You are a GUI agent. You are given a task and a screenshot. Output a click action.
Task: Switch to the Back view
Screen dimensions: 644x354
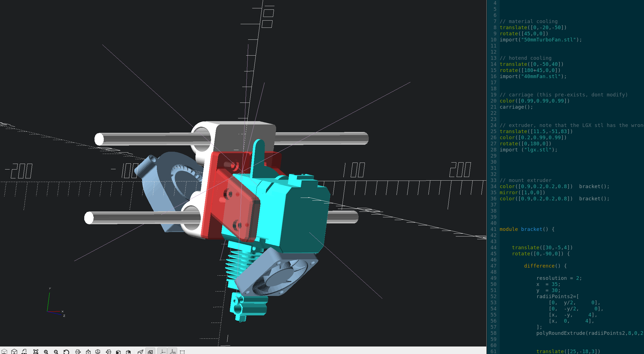[x=128, y=351]
